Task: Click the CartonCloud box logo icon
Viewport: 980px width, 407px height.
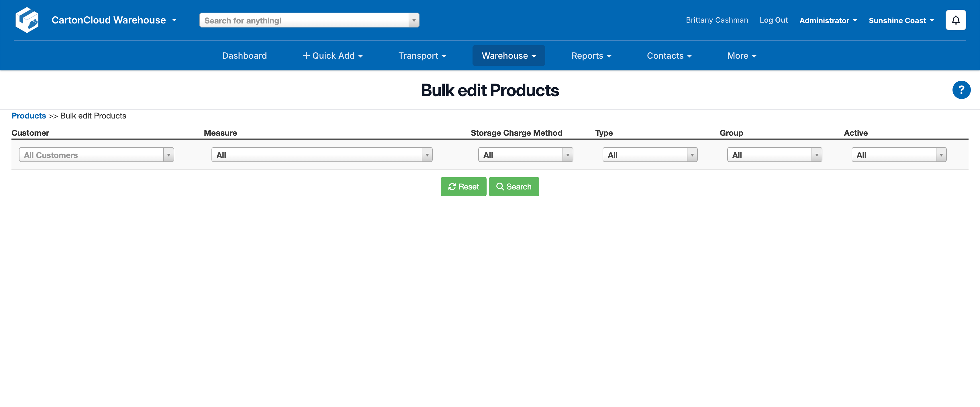Action: click(x=27, y=20)
